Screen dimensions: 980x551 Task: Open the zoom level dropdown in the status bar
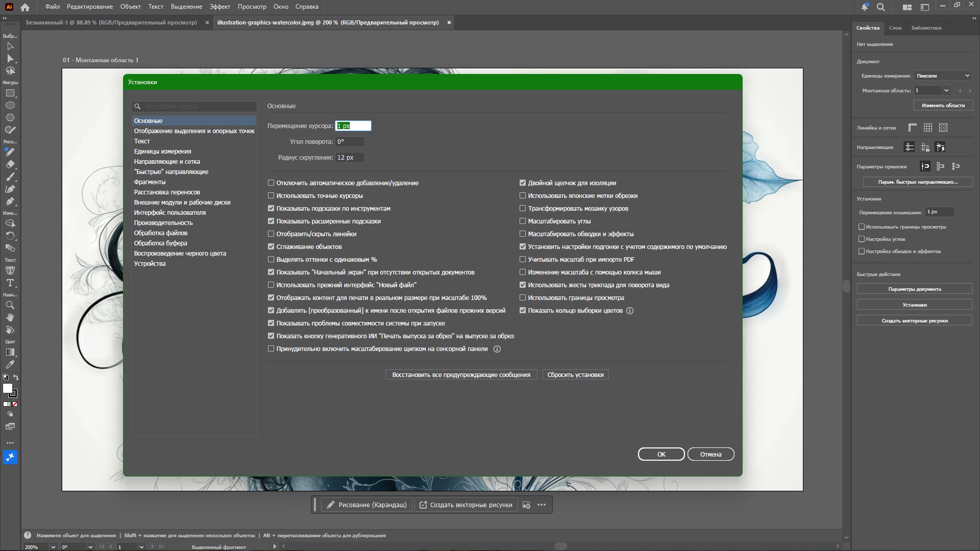point(53,547)
